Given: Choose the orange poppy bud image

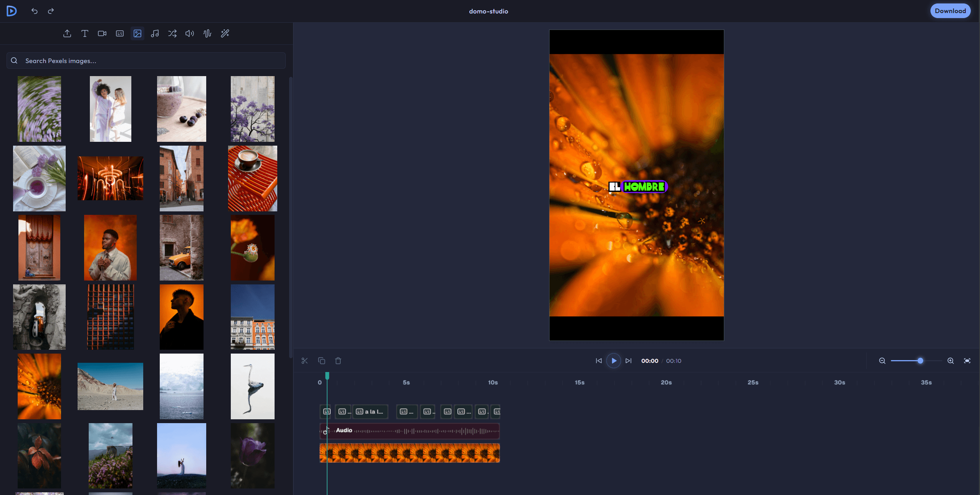Looking at the screenshot, I should 253,247.
